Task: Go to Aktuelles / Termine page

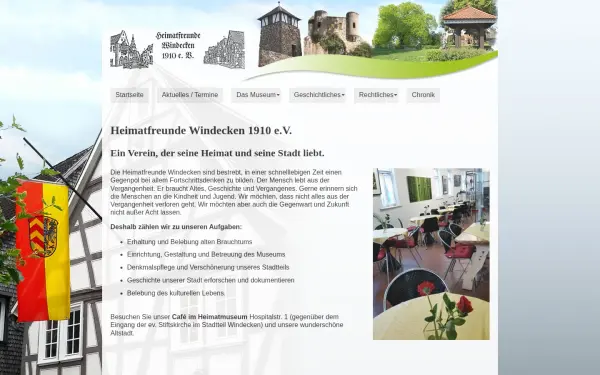Action: click(190, 95)
